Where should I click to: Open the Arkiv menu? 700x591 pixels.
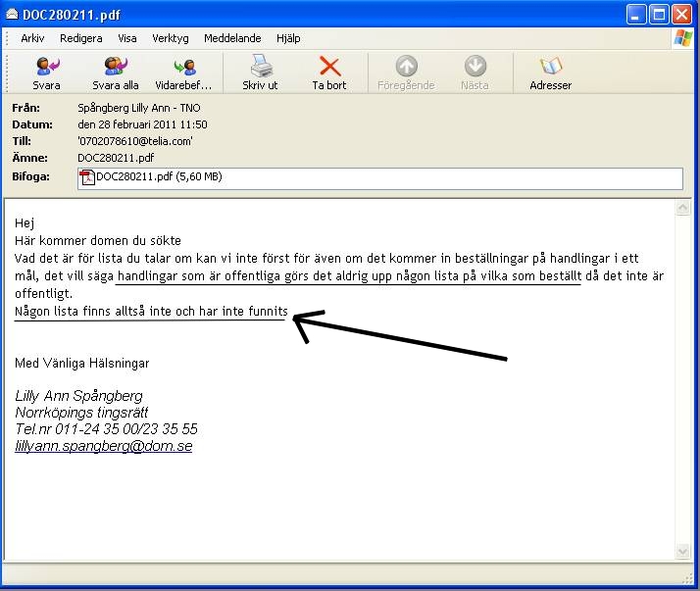click(x=32, y=38)
